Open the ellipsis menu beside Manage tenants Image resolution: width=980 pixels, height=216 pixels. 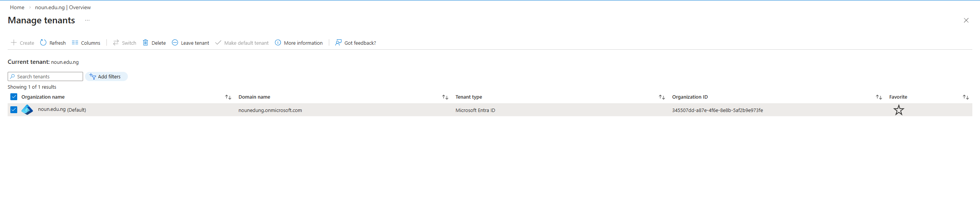click(87, 20)
